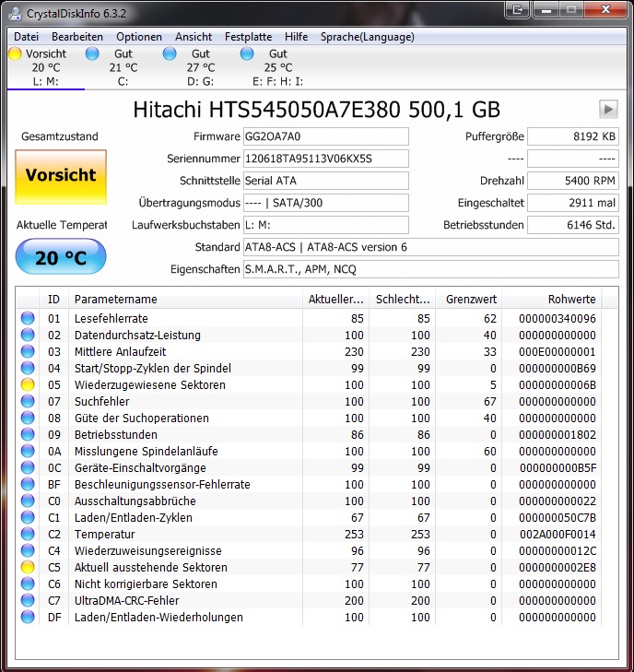This screenshot has height=672, width=634.
Task: Click blue icon for Geräte-Einschaltvorgänge
Action: (x=28, y=467)
